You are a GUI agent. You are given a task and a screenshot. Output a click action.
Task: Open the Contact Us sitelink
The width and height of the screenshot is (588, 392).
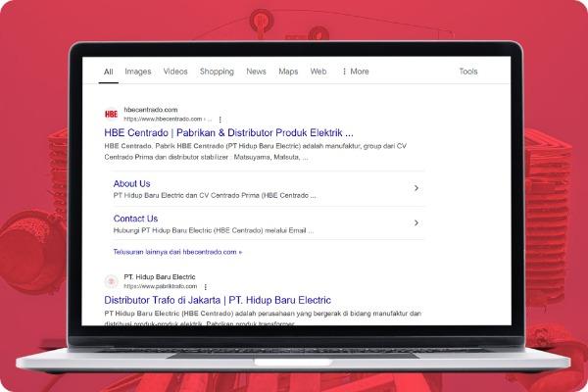135,219
